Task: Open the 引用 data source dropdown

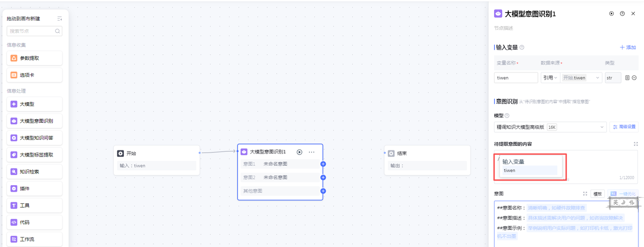Action: pos(550,78)
